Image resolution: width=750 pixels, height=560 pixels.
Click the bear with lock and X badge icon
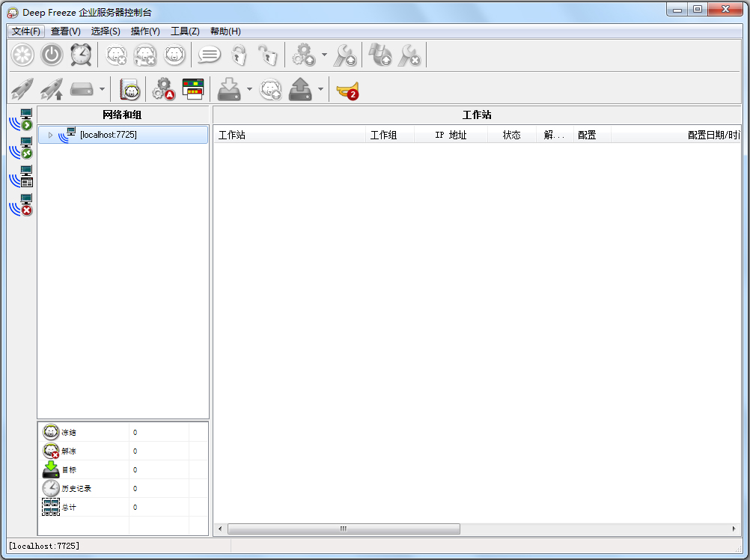coord(145,55)
